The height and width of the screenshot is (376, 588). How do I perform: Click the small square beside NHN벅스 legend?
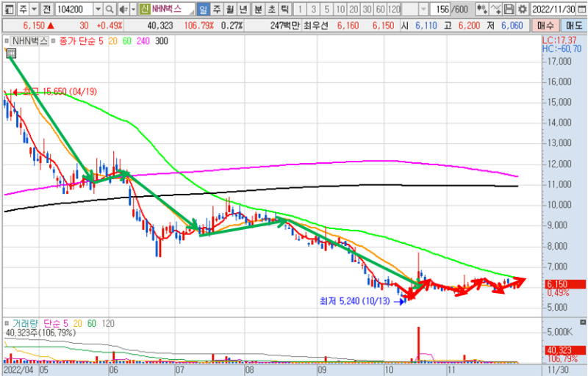7,40
